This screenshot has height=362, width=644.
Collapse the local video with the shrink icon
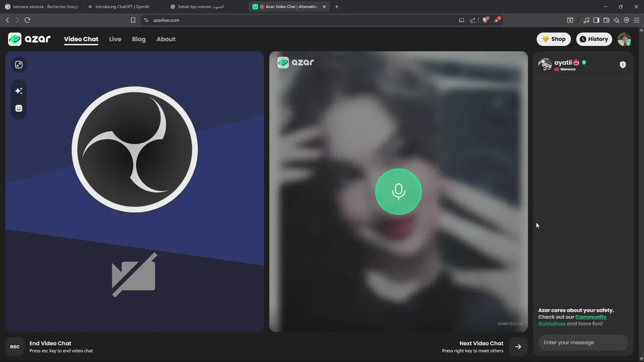coord(19,65)
